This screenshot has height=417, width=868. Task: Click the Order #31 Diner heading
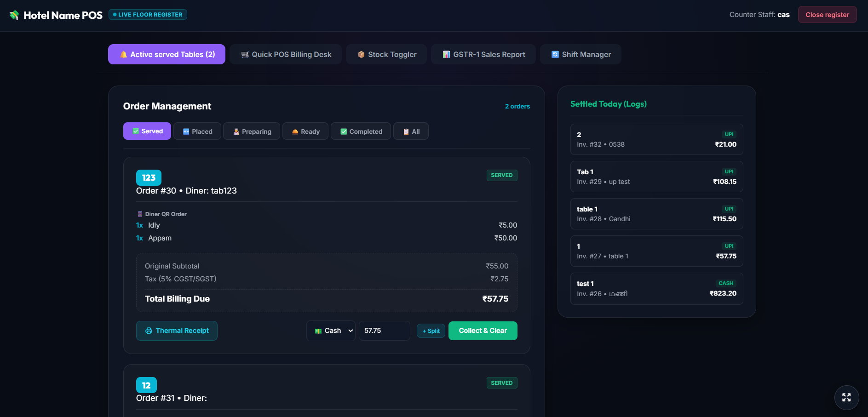click(172, 398)
